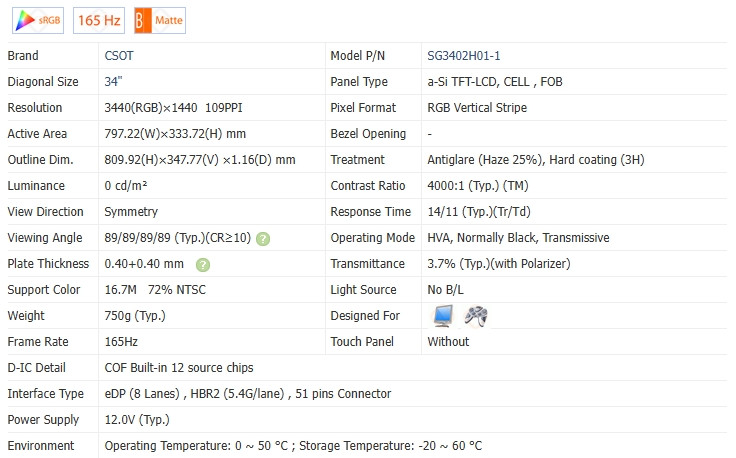Select COF Built-in 12 source chips text
Image resolution: width=736 pixels, height=458 pixels.
click(x=179, y=368)
